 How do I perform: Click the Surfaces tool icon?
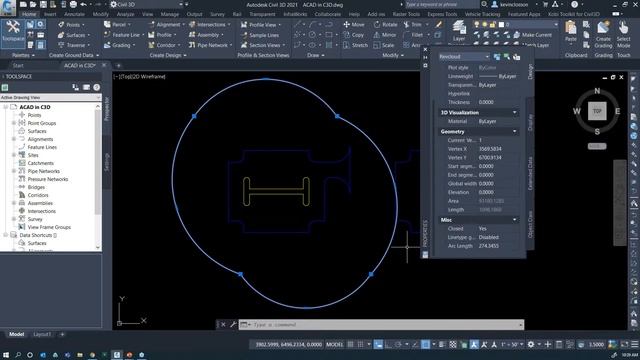point(61,35)
